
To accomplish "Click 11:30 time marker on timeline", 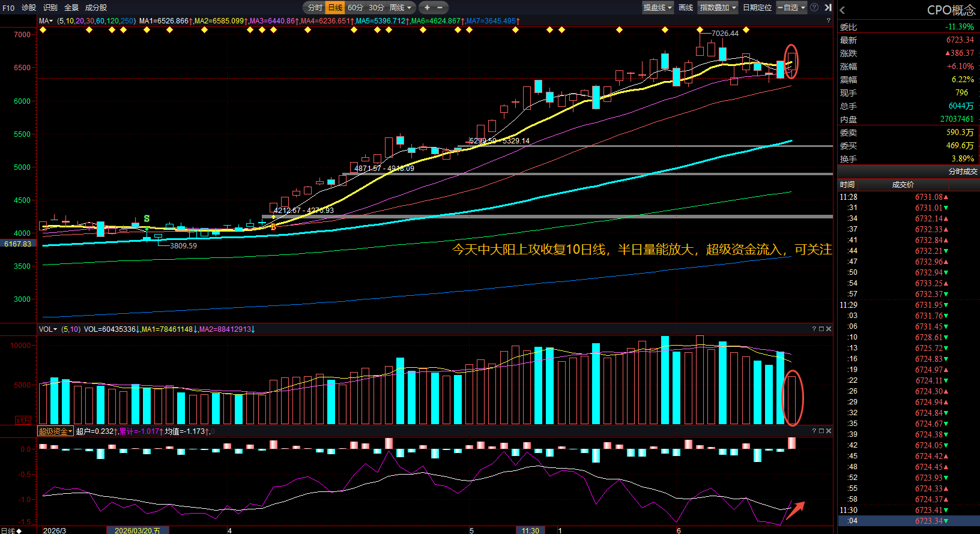I will click(x=530, y=530).
